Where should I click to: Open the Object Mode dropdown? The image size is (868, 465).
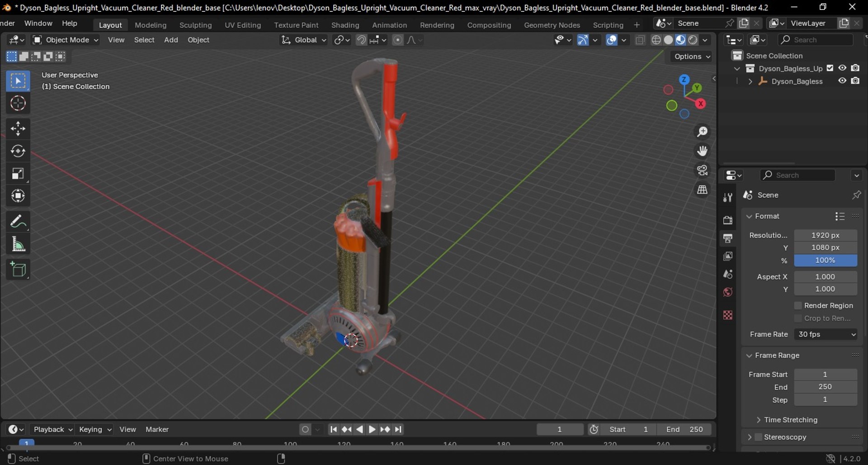[x=66, y=40]
